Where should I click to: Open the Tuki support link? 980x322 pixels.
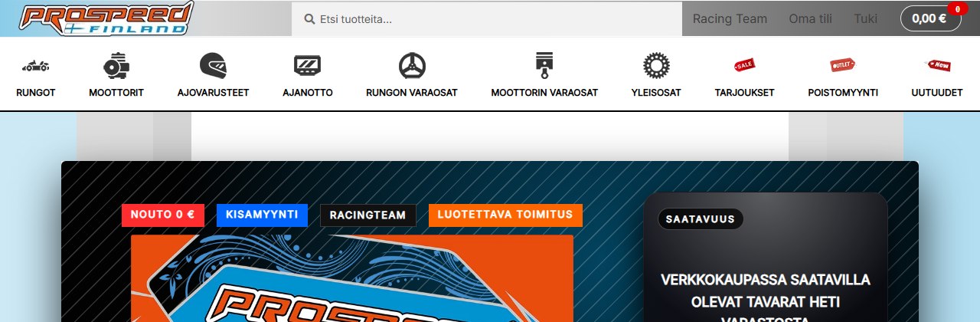click(x=866, y=19)
